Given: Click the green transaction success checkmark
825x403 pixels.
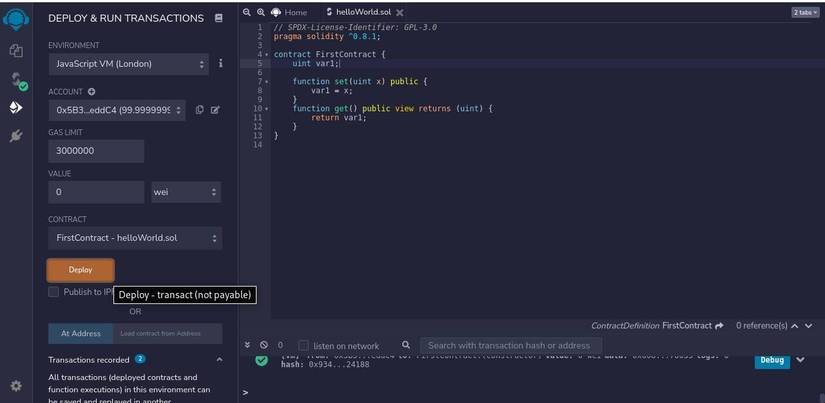Looking at the screenshot, I should coord(261,360).
